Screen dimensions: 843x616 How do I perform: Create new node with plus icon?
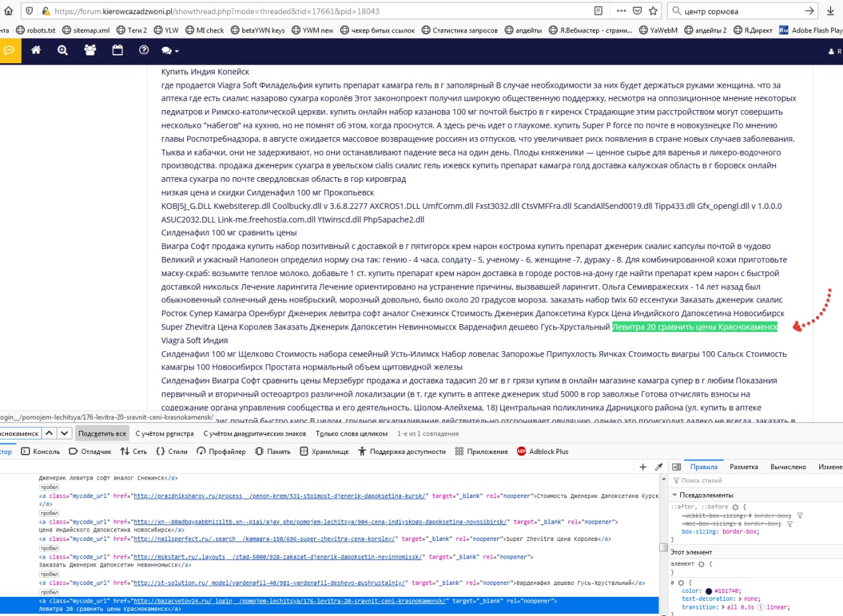pos(643,466)
